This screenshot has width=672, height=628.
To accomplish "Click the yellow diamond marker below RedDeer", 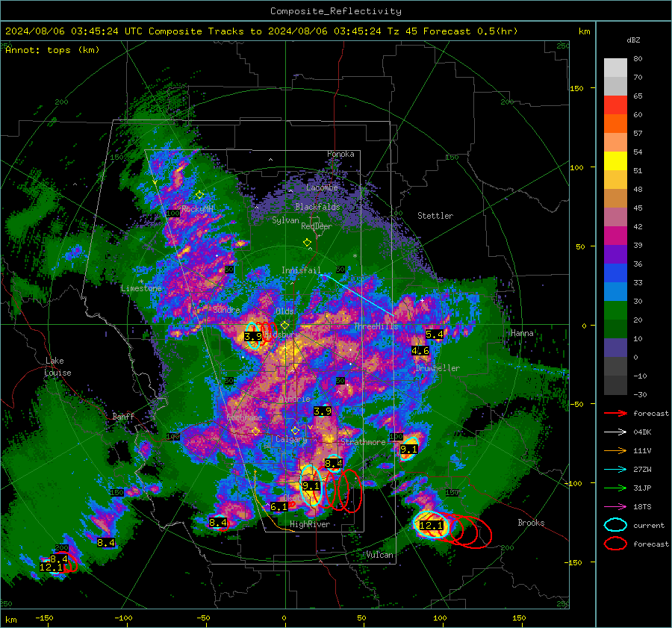I will (307, 243).
